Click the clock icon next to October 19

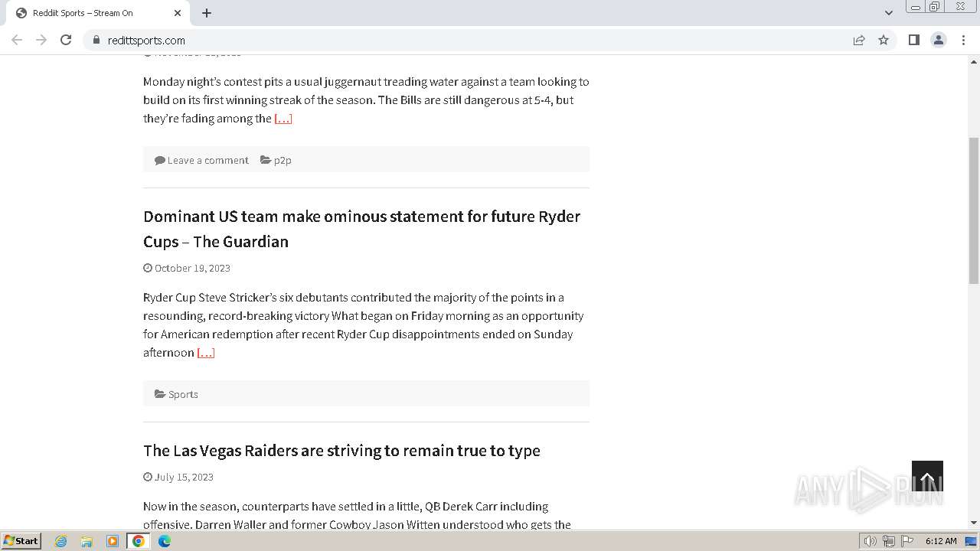[x=148, y=268]
